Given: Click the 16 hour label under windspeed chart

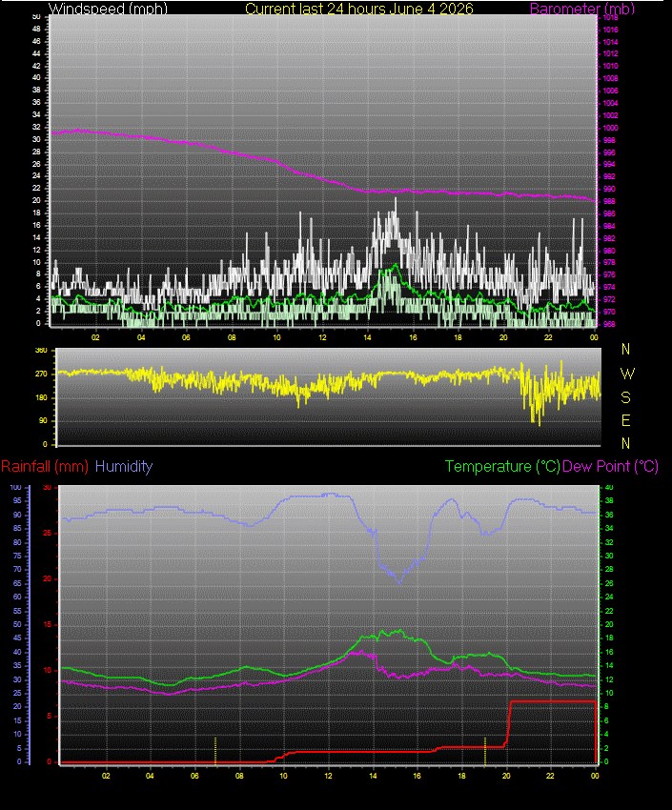Looking at the screenshot, I should coord(413,337).
